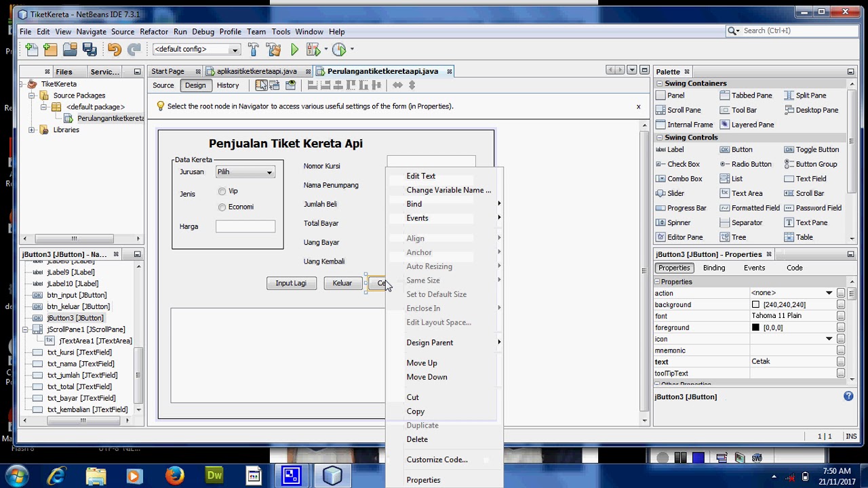Click the foreground color swatch

point(755,328)
